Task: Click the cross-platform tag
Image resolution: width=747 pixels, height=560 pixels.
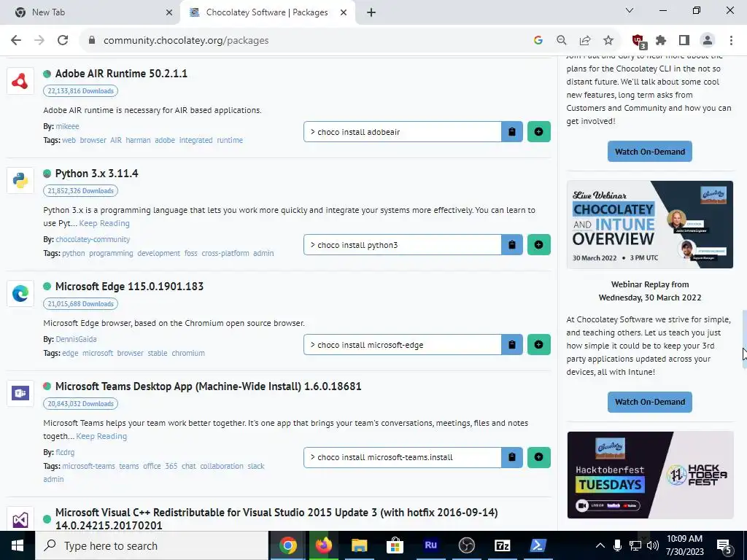Action: pyautogui.click(x=225, y=253)
